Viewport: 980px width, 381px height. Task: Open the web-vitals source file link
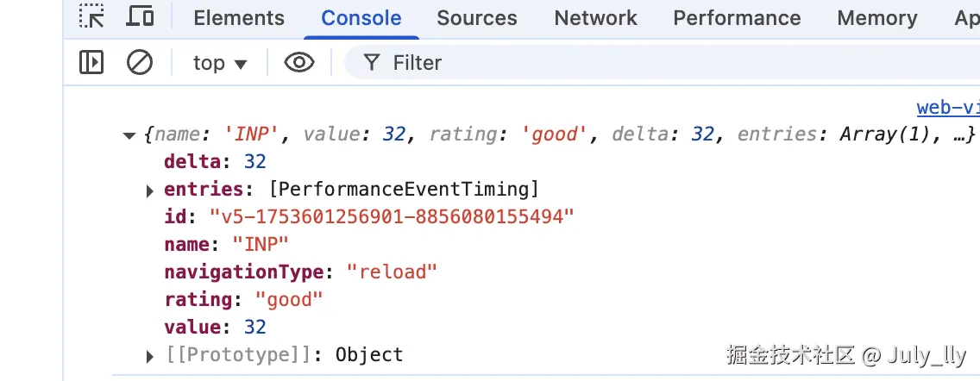(947, 107)
